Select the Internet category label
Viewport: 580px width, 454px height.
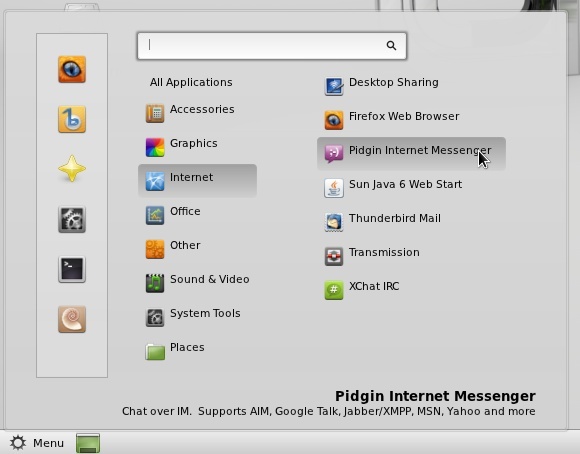click(191, 177)
